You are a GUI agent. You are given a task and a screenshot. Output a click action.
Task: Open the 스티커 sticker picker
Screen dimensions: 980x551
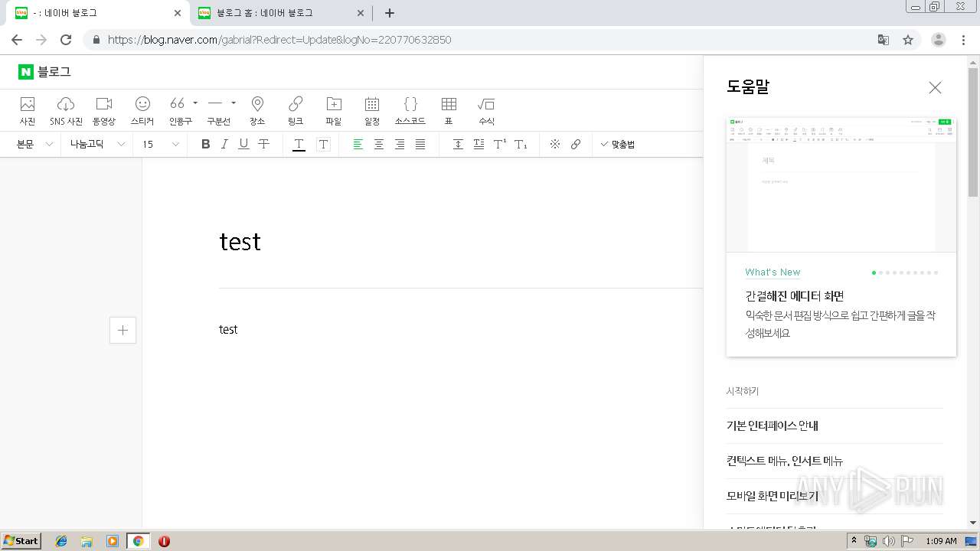pos(142,111)
